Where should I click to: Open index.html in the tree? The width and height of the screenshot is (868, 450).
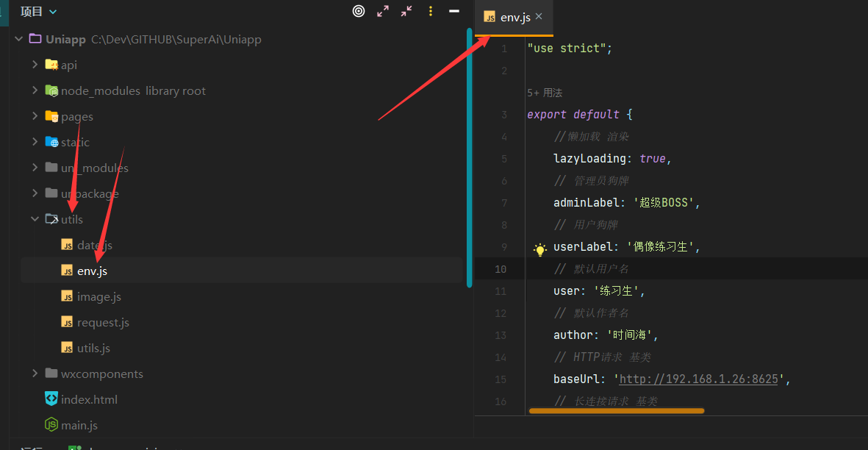pyautogui.click(x=89, y=399)
